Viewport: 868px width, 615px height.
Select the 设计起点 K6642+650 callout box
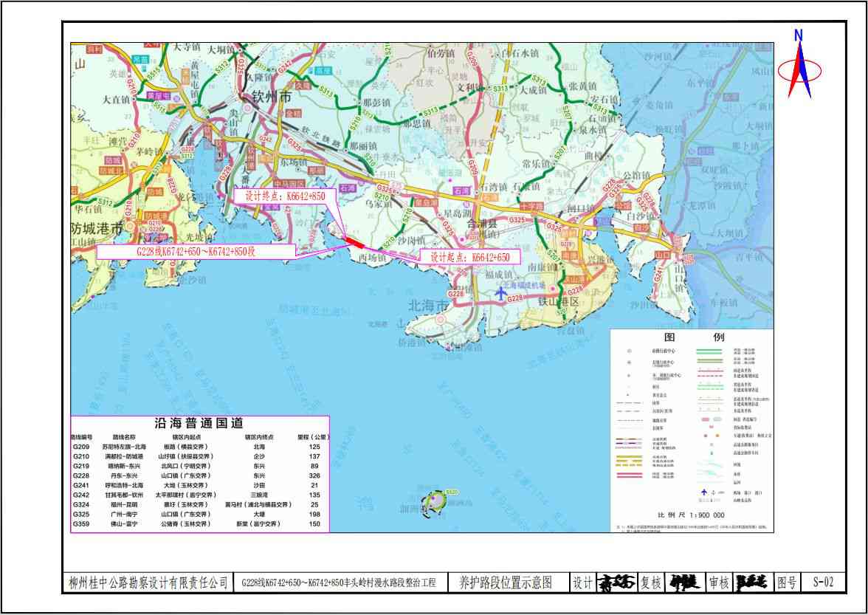click(470, 258)
